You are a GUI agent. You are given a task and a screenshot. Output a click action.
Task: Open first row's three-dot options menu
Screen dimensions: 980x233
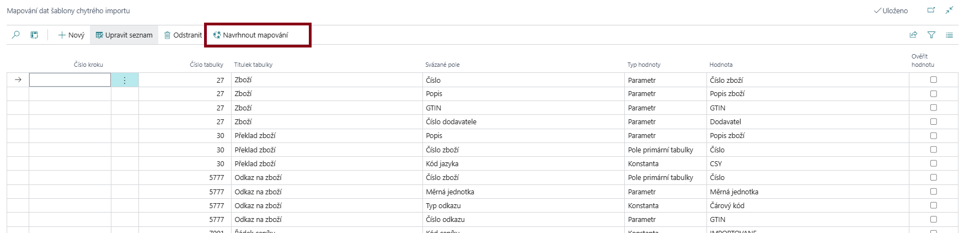coord(125,81)
